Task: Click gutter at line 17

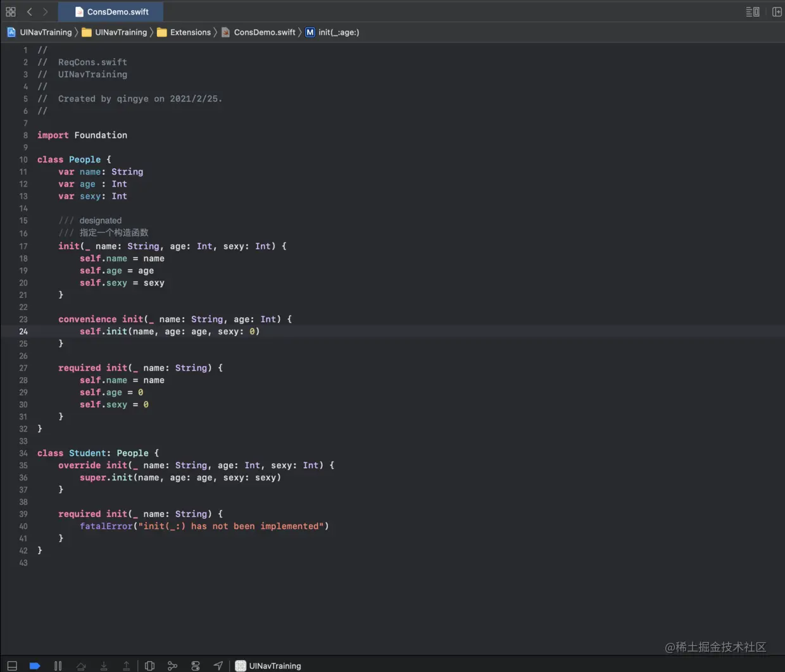Action: click(23, 246)
